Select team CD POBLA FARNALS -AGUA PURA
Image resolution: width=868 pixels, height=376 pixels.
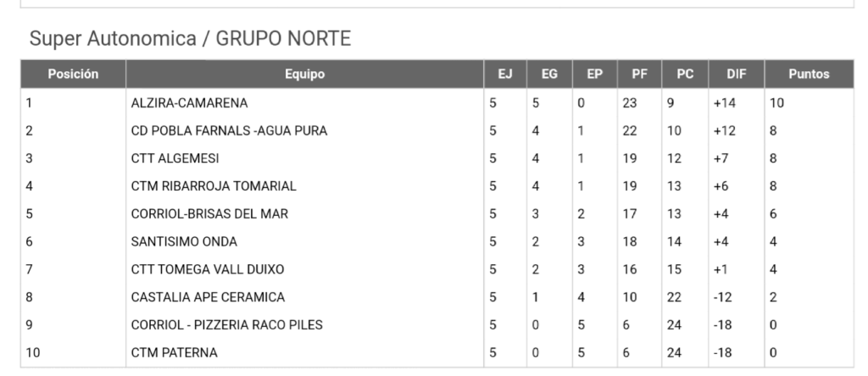[x=229, y=131]
